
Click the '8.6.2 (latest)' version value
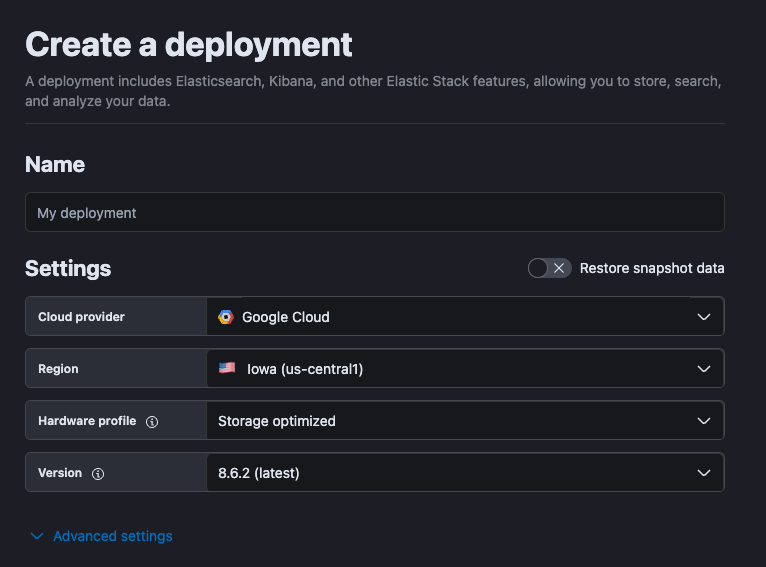(259, 473)
